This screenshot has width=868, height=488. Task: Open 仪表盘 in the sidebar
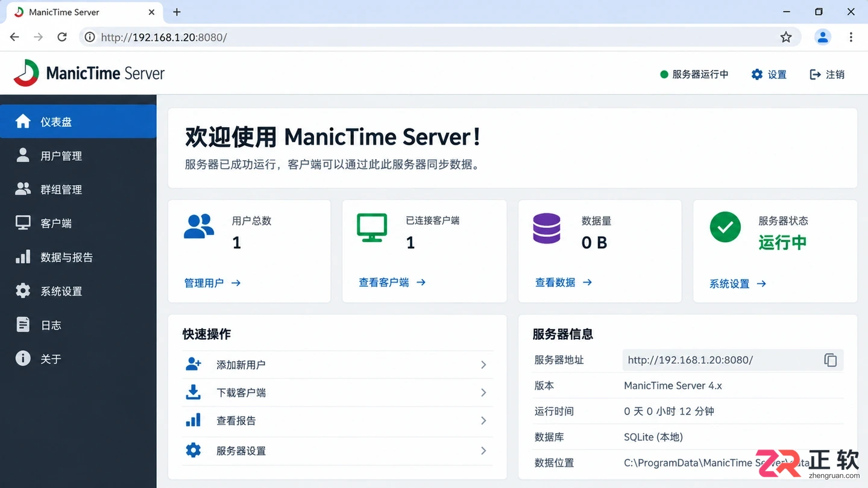coord(78,121)
